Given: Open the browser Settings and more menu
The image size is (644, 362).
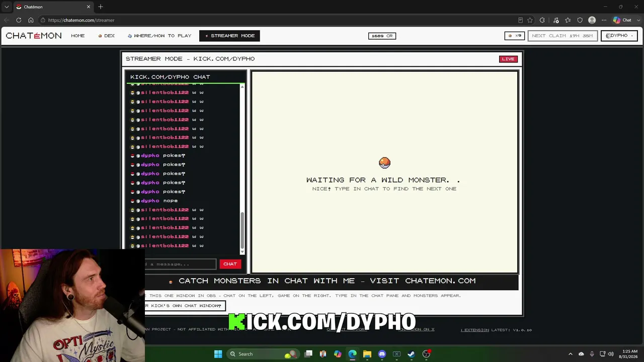Looking at the screenshot, I should point(604,20).
